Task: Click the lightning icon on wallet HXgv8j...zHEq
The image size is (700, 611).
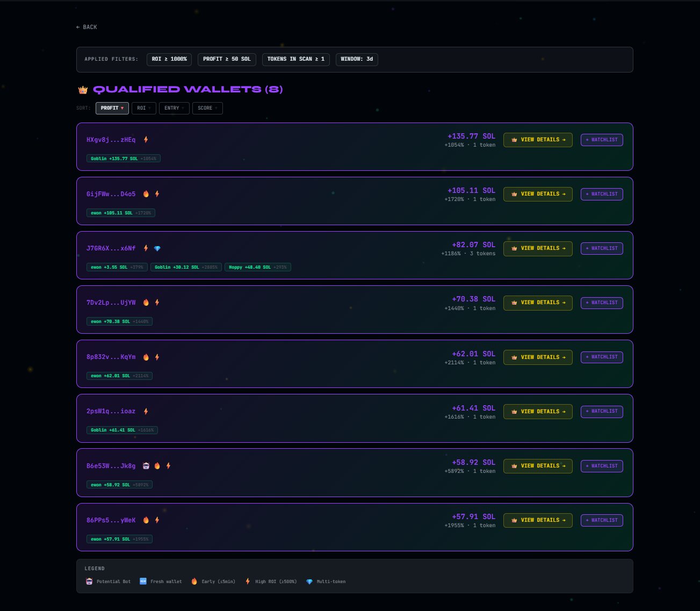Action: pyautogui.click(x=146, y=140)
